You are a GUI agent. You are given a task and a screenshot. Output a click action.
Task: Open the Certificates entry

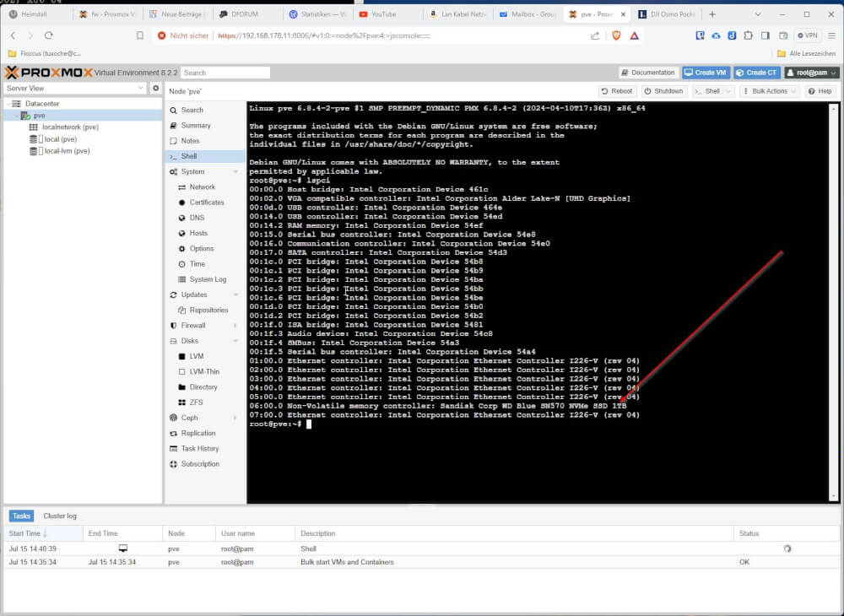coord(206,203)
